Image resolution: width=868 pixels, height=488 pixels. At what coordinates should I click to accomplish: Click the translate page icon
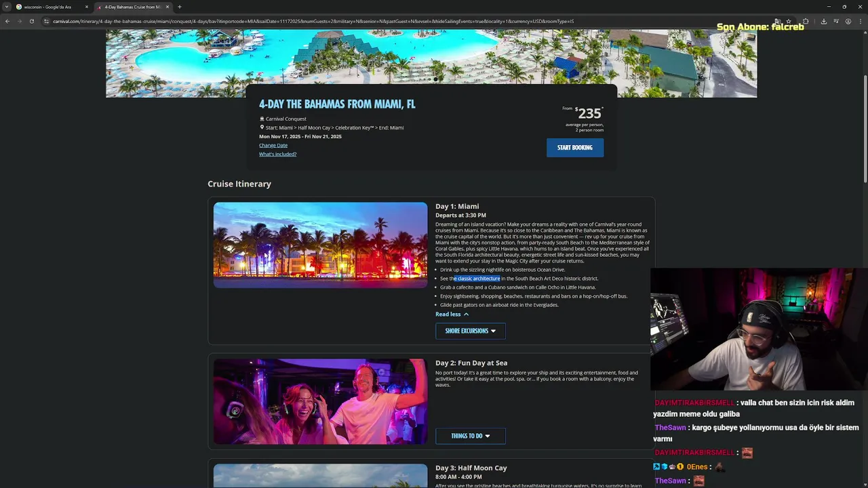777,21
